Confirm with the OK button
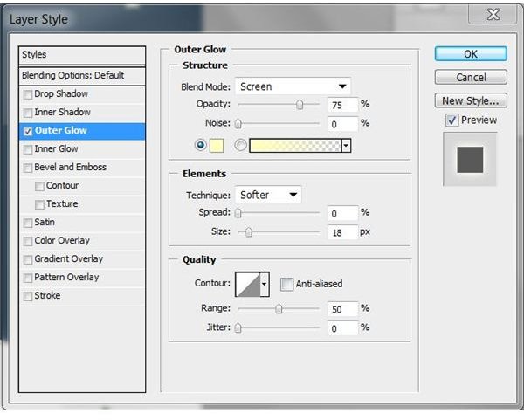Viewport: 524px width, 420px height. [x=471, y=54]
